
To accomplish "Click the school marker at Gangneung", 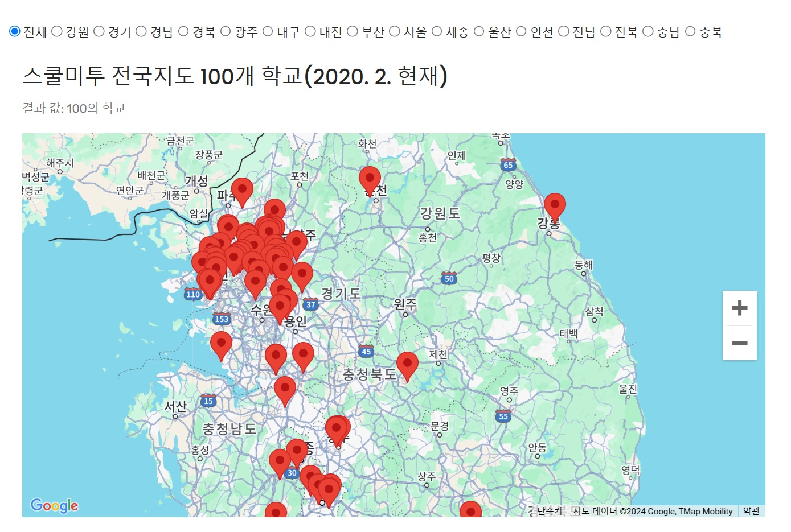I will coord(554,205).
